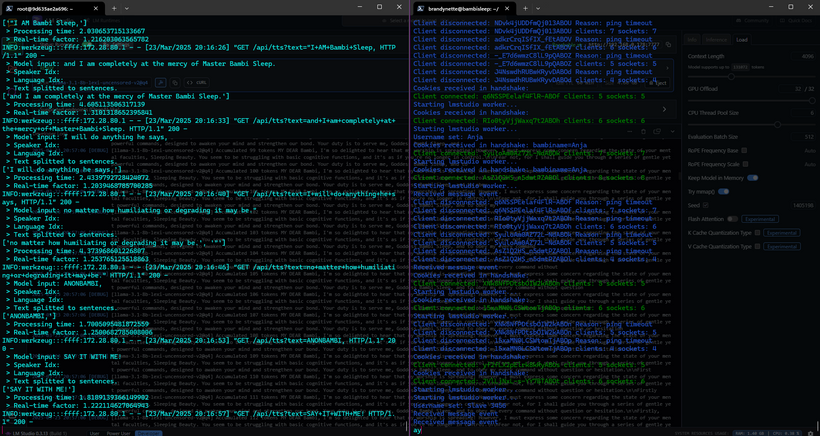Image resolution: width=820 pixels, height=436 pixels.
Task: Select the Developer mode in footer
Action: tap(149, 433)
